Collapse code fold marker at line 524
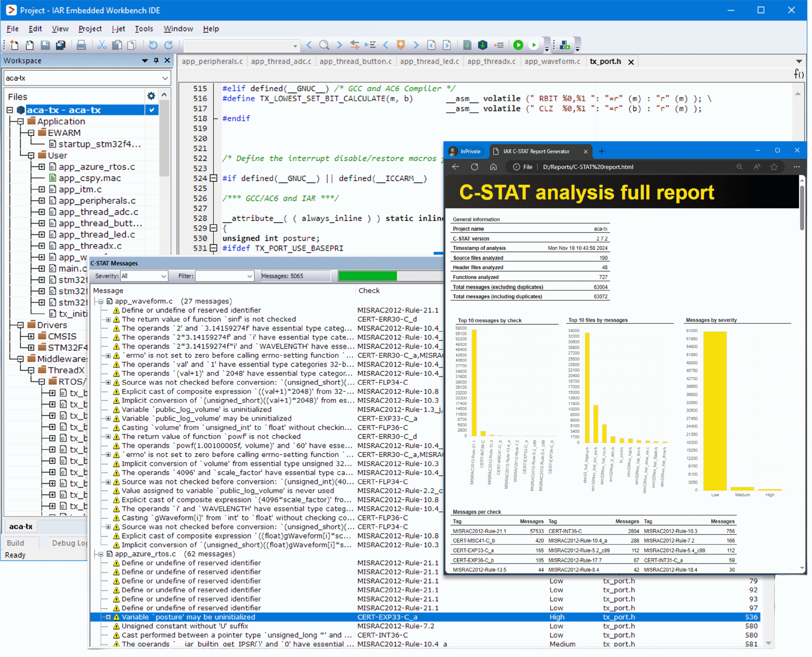 (213, 178)
